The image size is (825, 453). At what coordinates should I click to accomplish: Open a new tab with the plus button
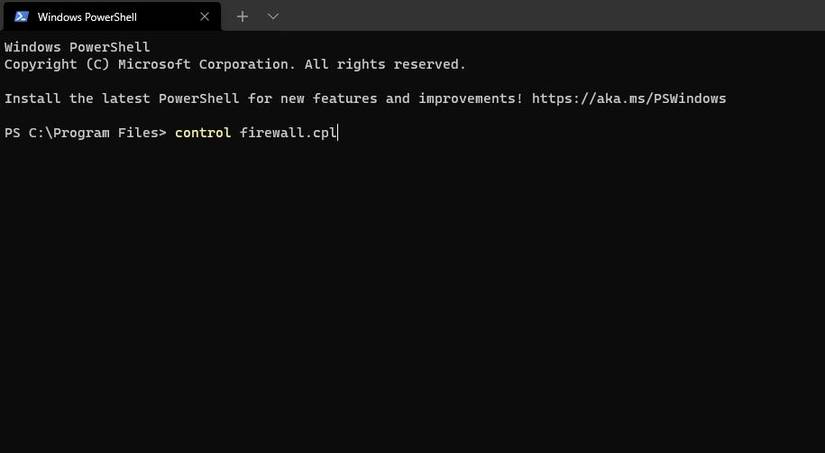coord(242,17)
